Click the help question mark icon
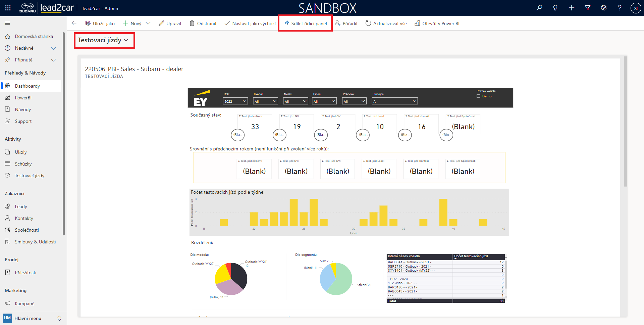This screenshot has height=325, width=644. point(620,8)
